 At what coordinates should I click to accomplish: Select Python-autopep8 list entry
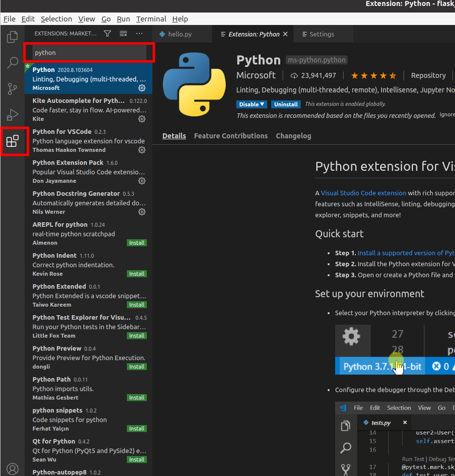[88, 471]
